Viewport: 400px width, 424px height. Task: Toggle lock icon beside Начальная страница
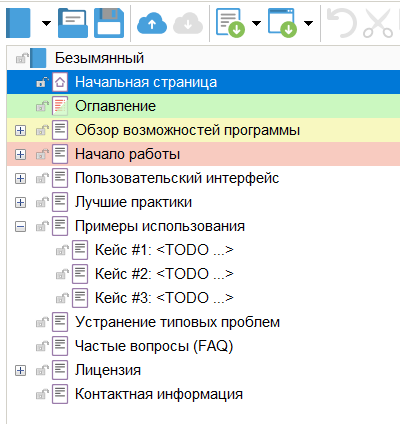pyautogui.click(x=42, y=82)
